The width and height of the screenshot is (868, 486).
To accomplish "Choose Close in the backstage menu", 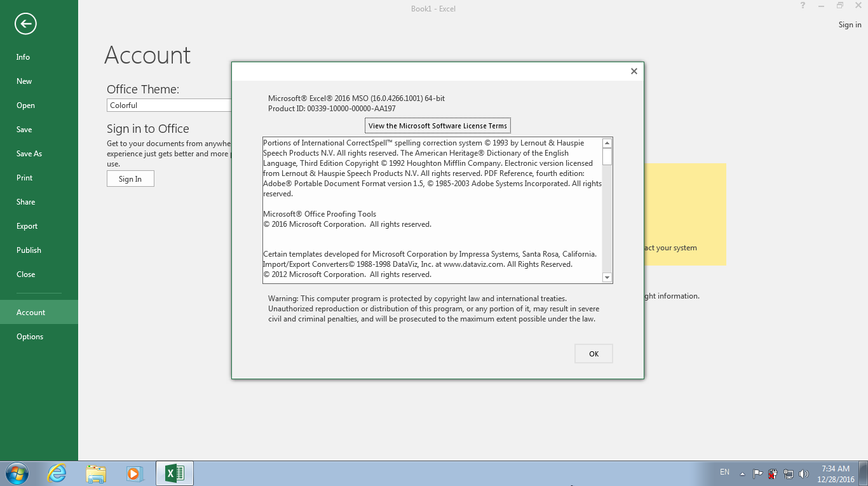I will [x=39, y=274].
